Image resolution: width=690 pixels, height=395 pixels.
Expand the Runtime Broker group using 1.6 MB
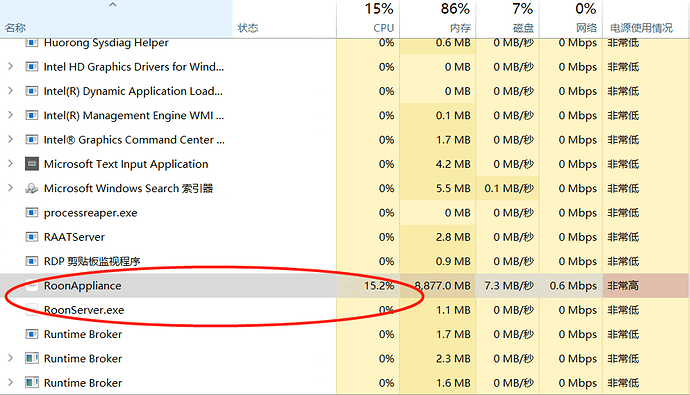(x=11, y=383)
